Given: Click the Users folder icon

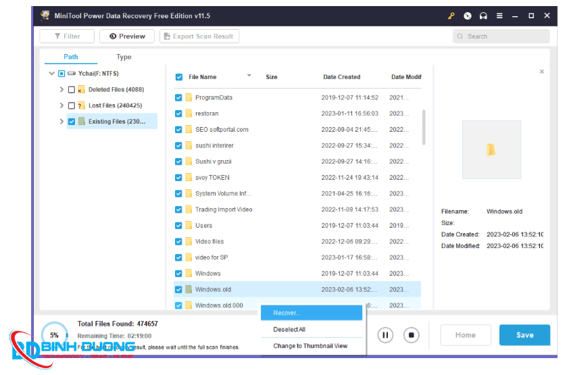Looking at the screenshot, I should (189, 226).
